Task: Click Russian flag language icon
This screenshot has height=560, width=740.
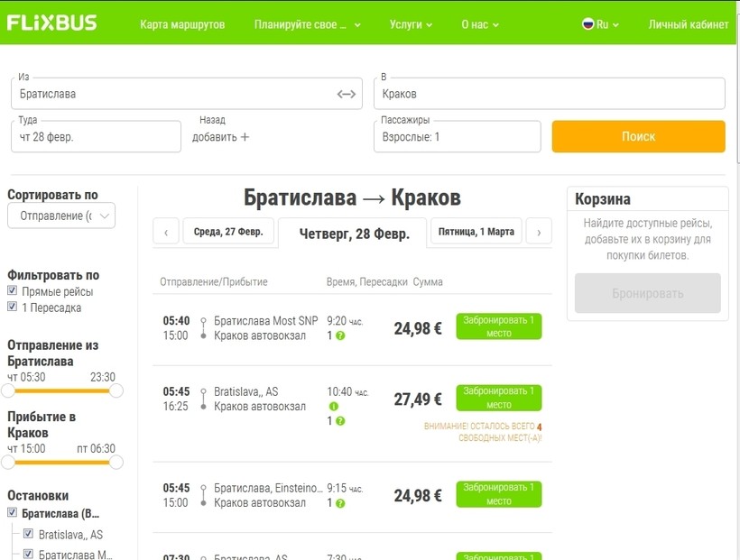Action: pos(588,24)
